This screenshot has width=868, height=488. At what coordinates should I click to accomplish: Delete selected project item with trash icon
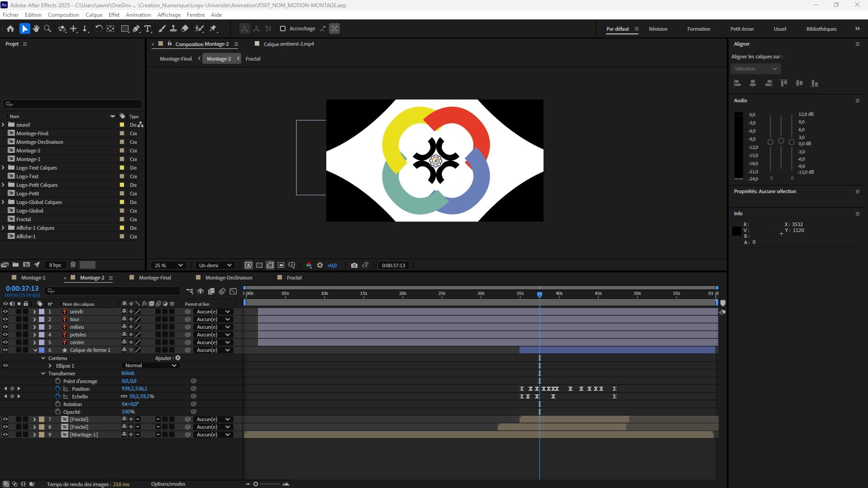[x=73, y=265]
